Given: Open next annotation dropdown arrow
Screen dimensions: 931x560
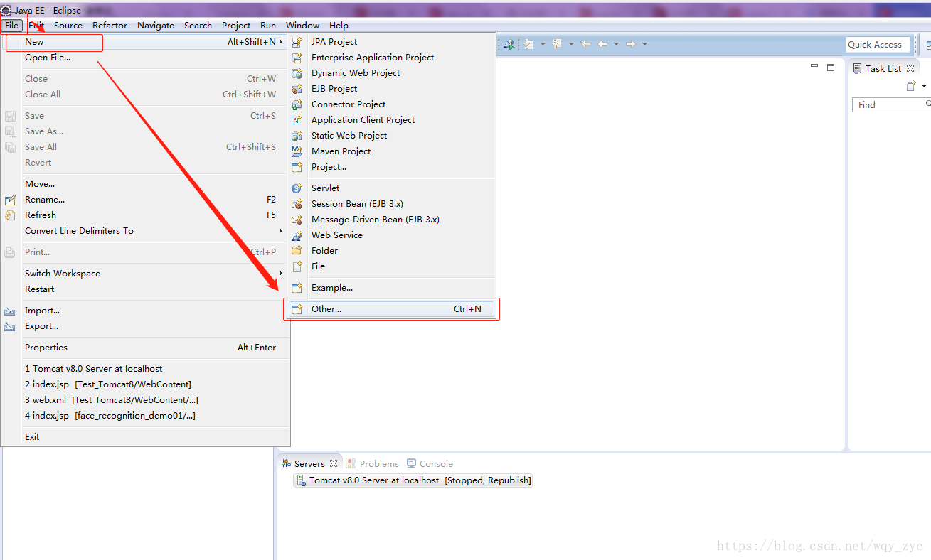Looking at the screenshot, I should pos(543,44).
